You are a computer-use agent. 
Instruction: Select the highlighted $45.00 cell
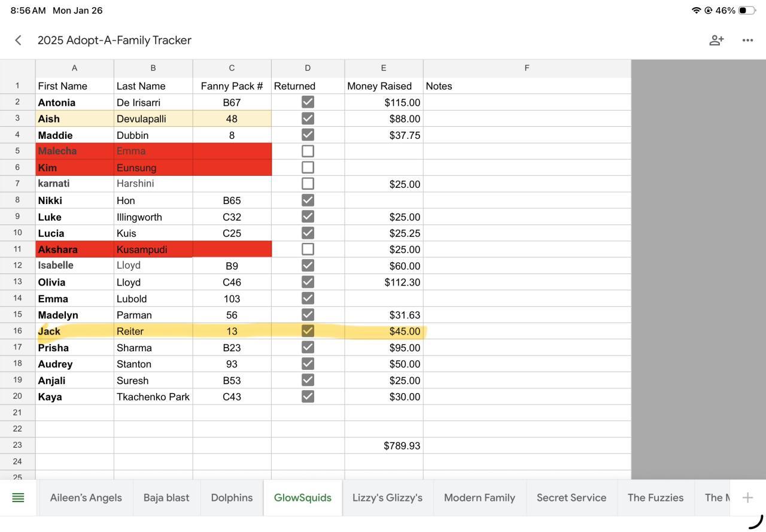click(384, 331)
